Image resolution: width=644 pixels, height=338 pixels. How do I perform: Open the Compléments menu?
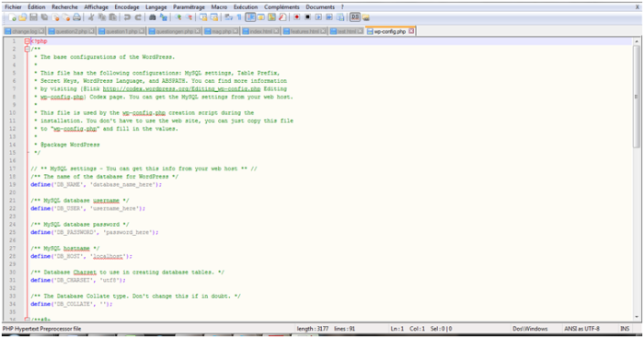point(282,7)
